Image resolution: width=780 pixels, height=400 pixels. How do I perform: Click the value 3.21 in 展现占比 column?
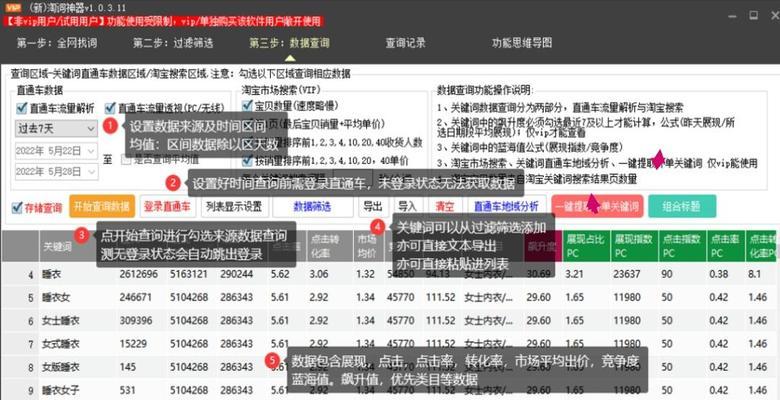click(575, 274)
